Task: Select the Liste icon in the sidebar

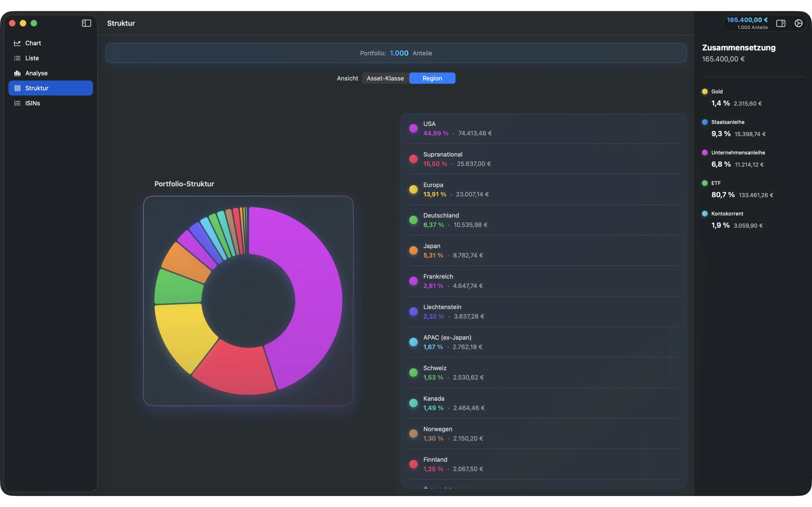Action: [17, 58]
